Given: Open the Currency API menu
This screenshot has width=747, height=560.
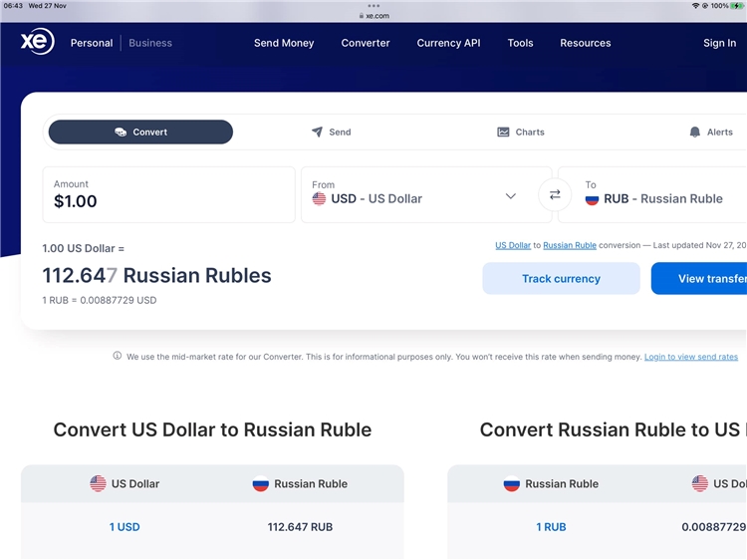Looking at the screenshot, I should coord(448,43).
